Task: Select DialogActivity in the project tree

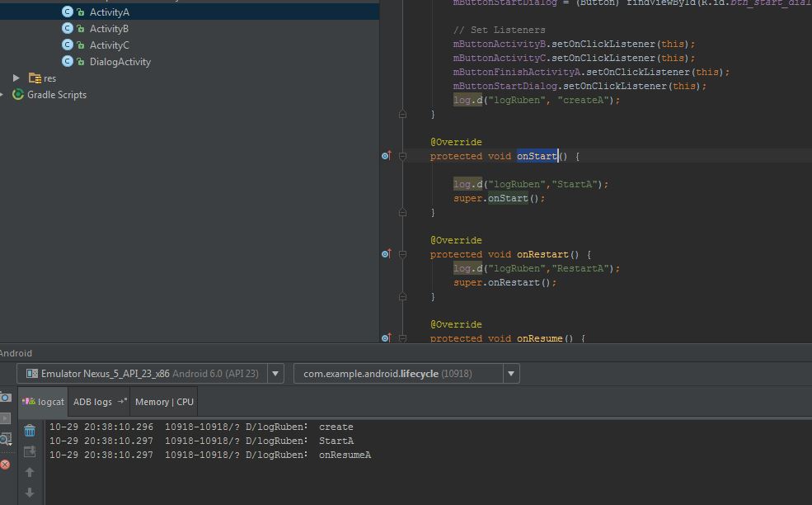Action: tap(120, 62)
